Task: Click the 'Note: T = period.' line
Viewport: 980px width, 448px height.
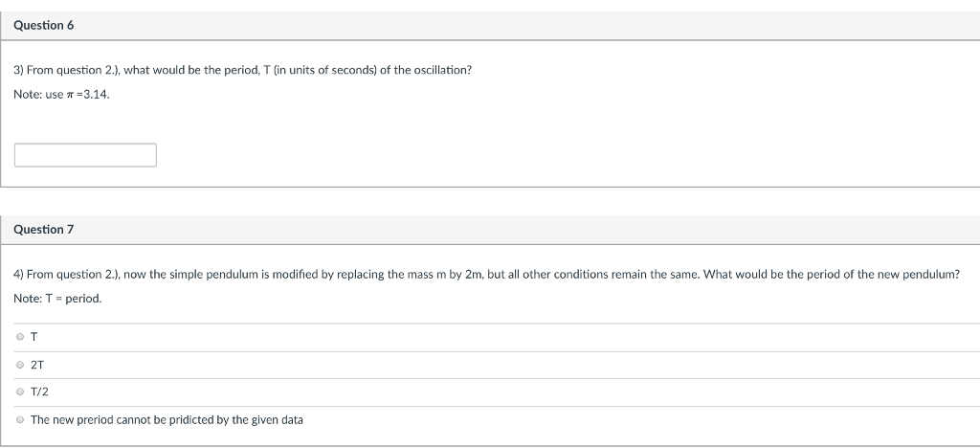Action: tap(57, 298)
